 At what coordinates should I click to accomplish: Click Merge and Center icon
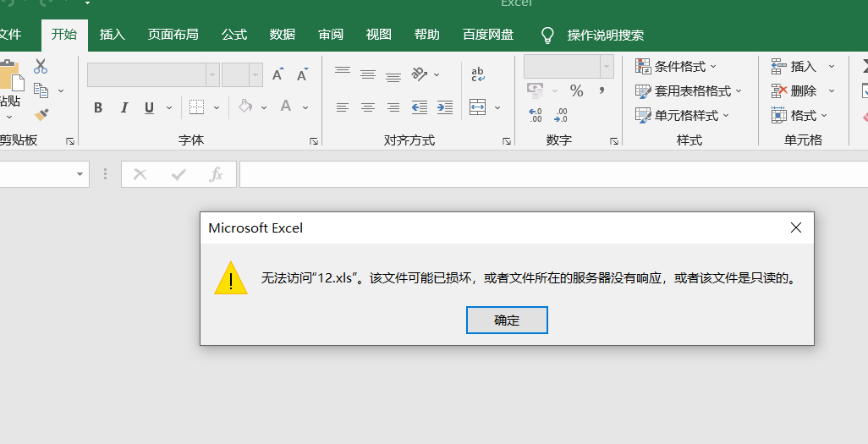[x=478, y=107]
